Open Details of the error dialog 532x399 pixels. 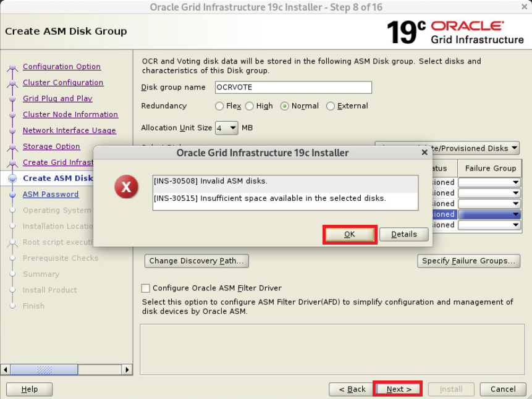click(403, 234)
